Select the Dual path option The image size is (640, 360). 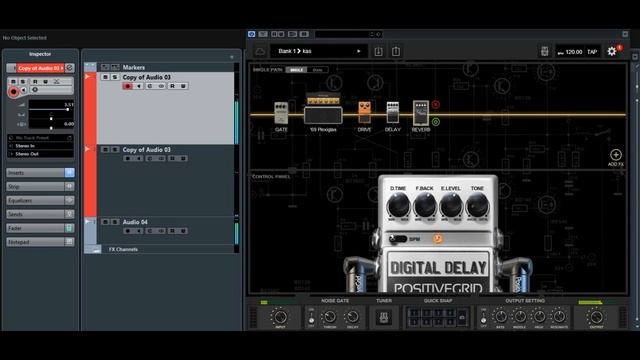pyautogui.click(x=318, y=70)
